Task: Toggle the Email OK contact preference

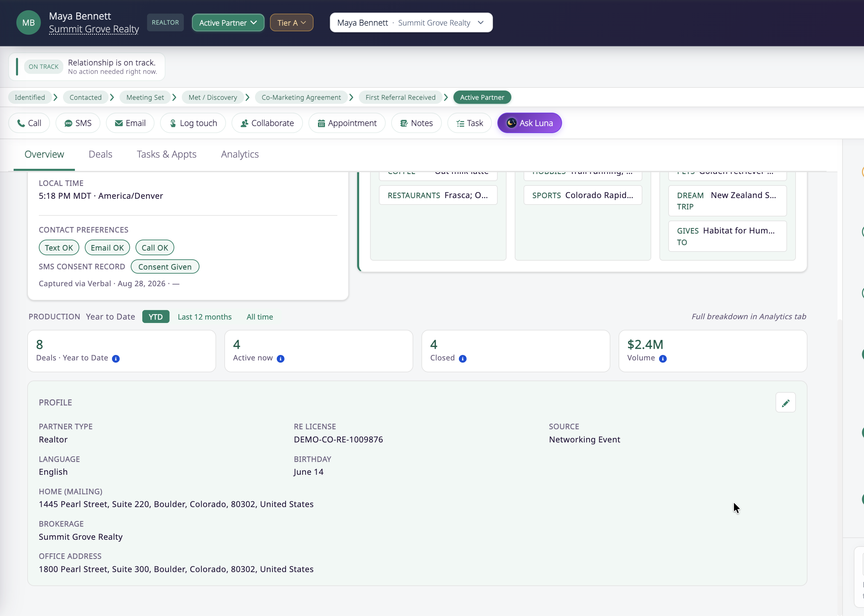Action: click(x=107, y=248)
